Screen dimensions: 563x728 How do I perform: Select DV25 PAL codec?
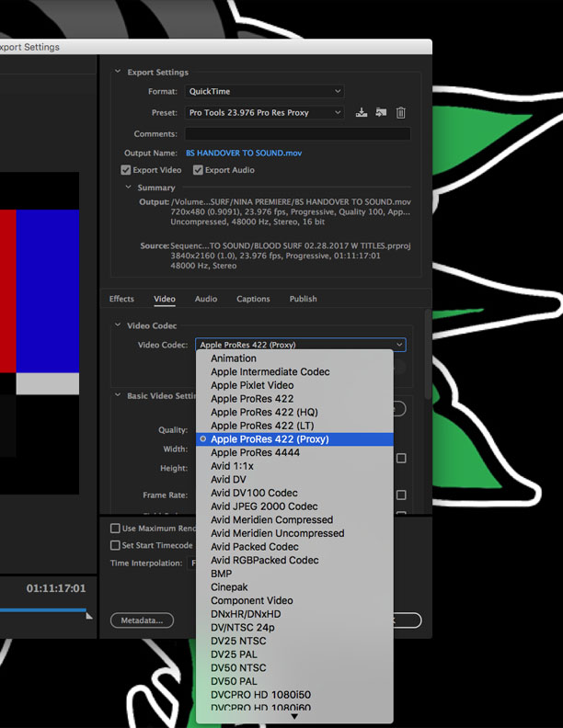click(x=294, y=654)
